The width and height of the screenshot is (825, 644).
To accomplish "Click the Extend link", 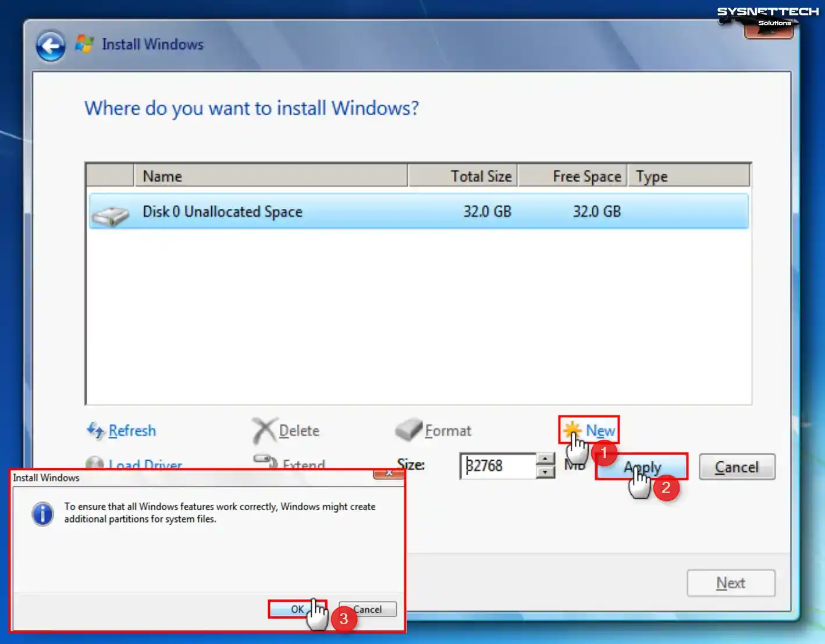I will 304,464.
